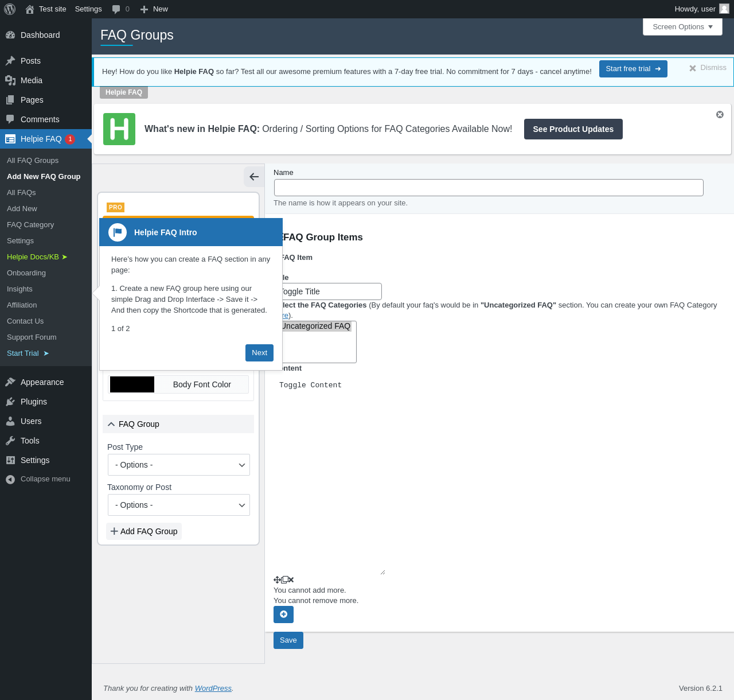Viewport: 734px width, 700px height.
Task: Click the green Helpie H logo
Action: [119, 129]
